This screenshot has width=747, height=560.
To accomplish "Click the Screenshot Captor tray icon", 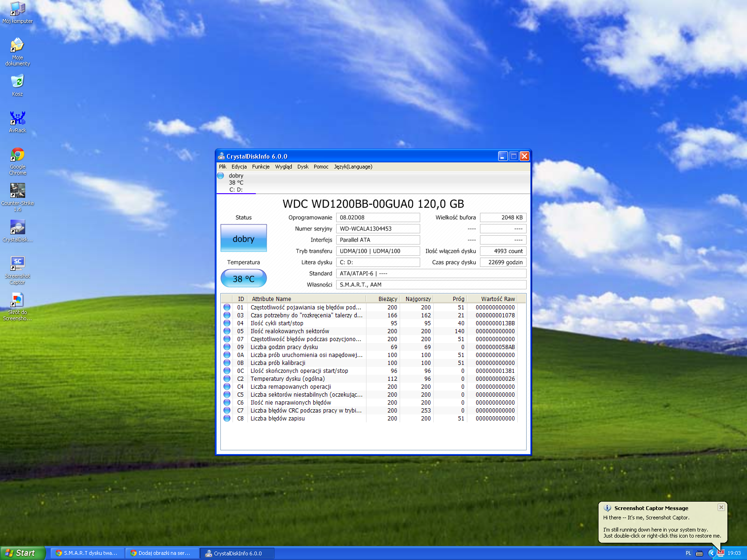I will [721, 553].
